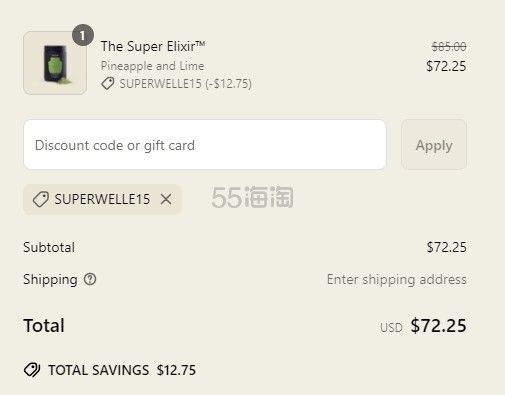This screenshot has width=505, height=395.
Task: Click the crossed-out $85.00 original price
Action: [x=449, y=47]
